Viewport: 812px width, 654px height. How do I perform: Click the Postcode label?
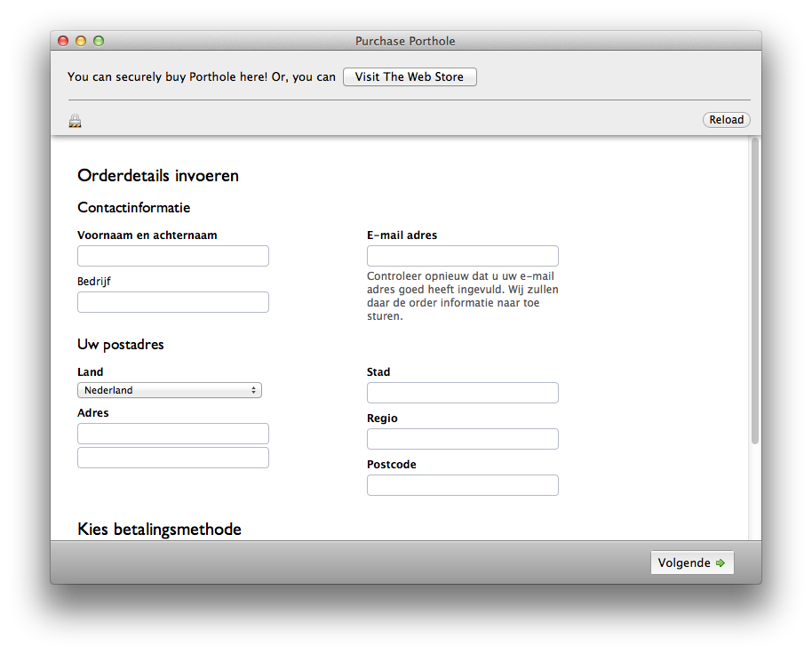[x=392, y=465]
